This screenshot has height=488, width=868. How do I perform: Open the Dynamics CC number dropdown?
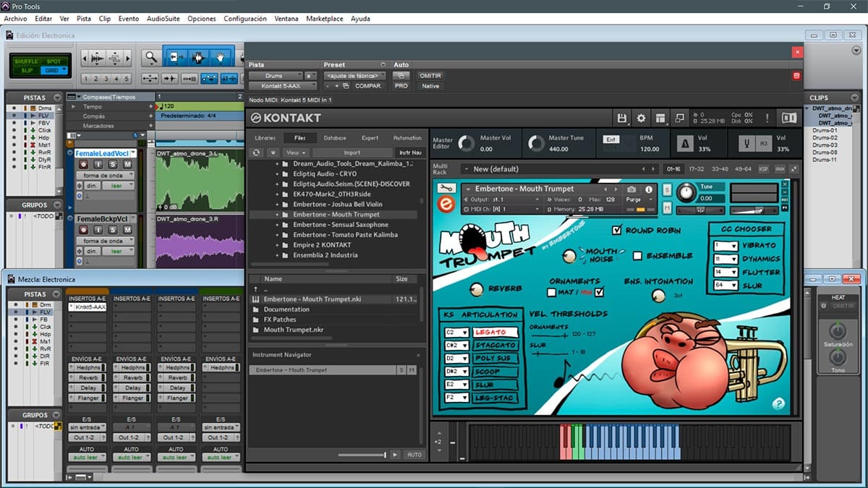tap(726, 259)
